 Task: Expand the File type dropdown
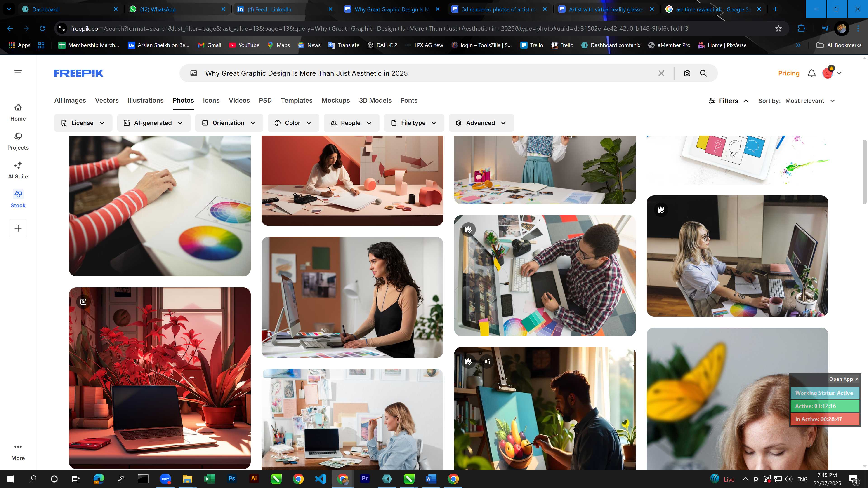point(414,123)
